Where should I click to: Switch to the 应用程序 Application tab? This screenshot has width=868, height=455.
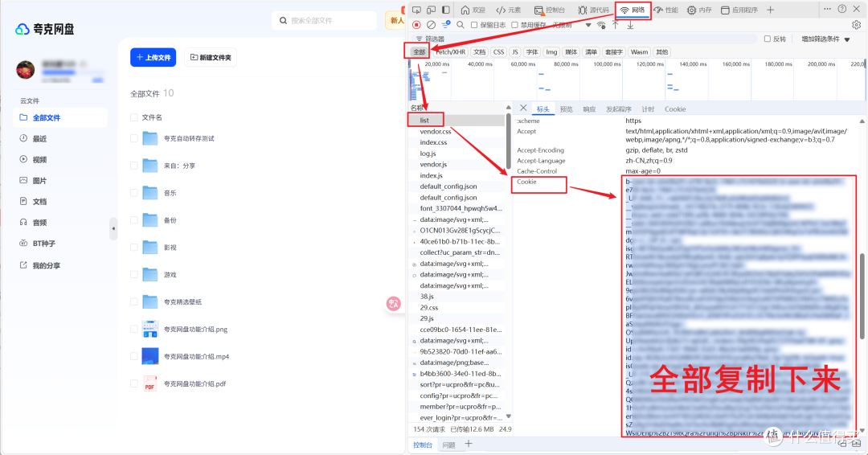[x=739, y=10]
